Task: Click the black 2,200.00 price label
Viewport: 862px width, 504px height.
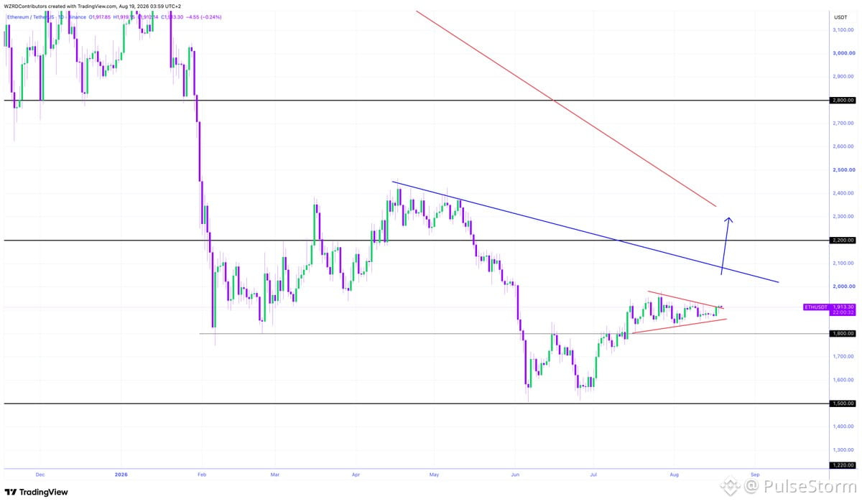Action: tap(843, 241)
